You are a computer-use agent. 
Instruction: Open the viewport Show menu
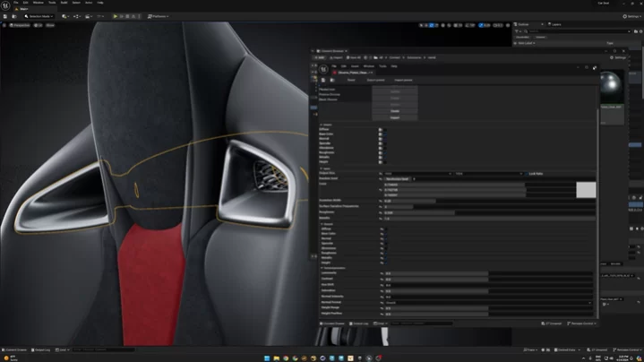[50, 25]
